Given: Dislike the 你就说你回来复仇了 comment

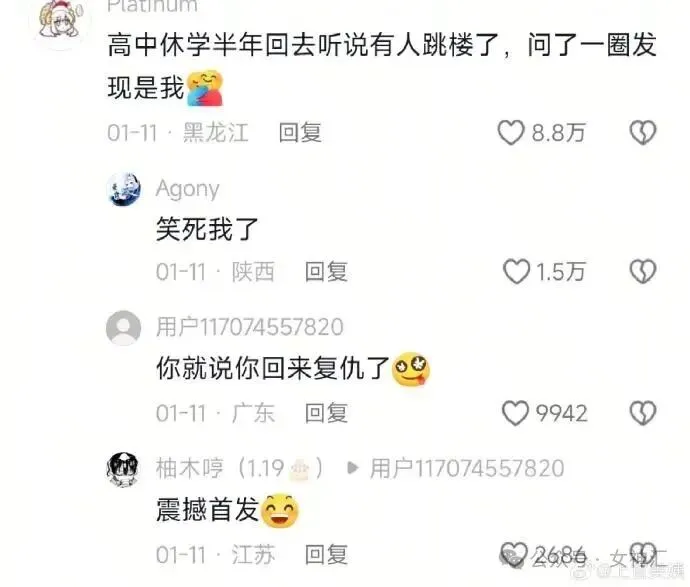Looking at the screenshot, I should [643, 413].
